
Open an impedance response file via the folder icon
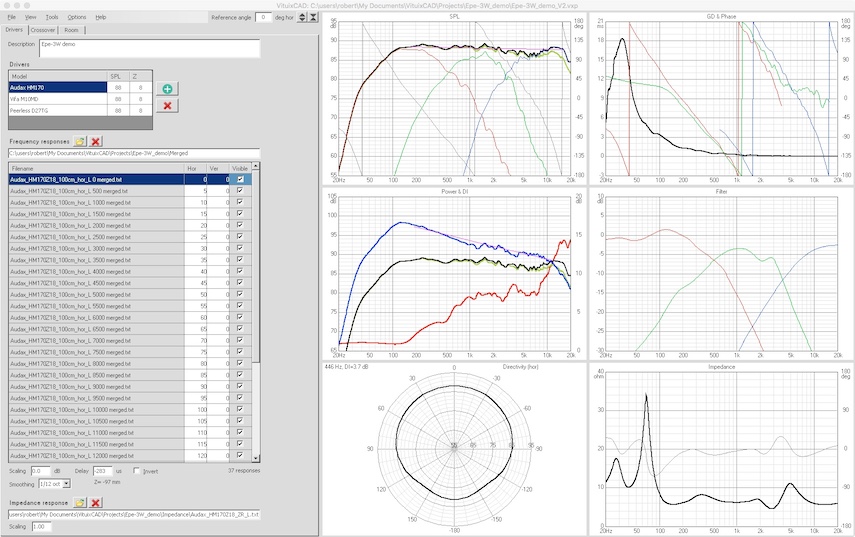coord(80,503)
